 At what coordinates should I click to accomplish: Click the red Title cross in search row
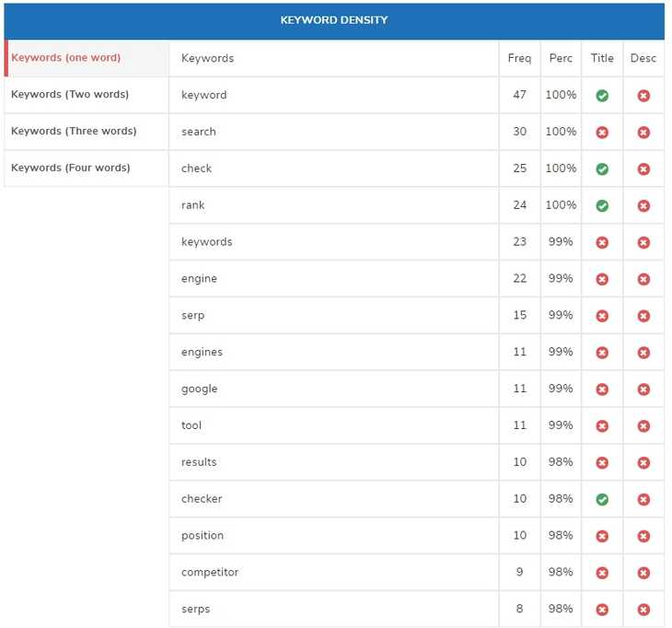(602, 133)
